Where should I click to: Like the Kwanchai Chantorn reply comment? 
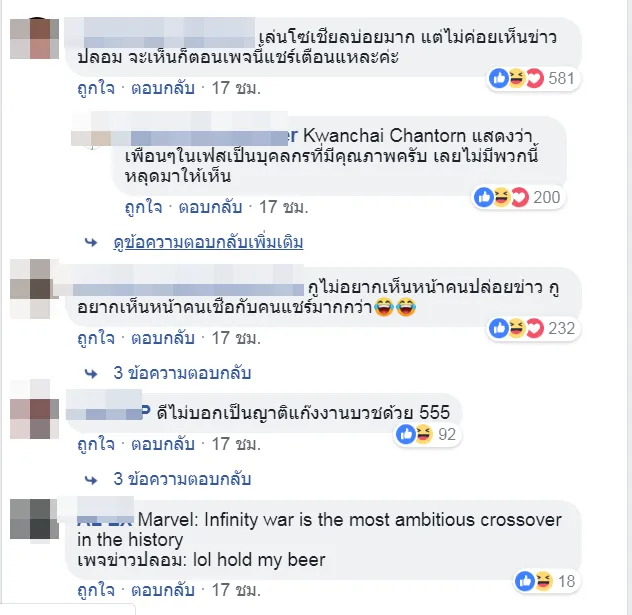(143, 207)
